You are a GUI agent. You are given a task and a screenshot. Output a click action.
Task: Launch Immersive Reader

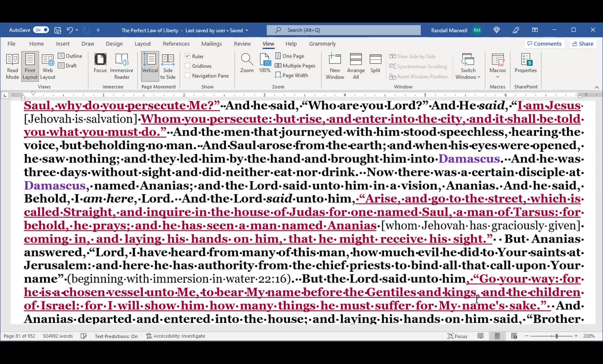click(x=122, y=66)
